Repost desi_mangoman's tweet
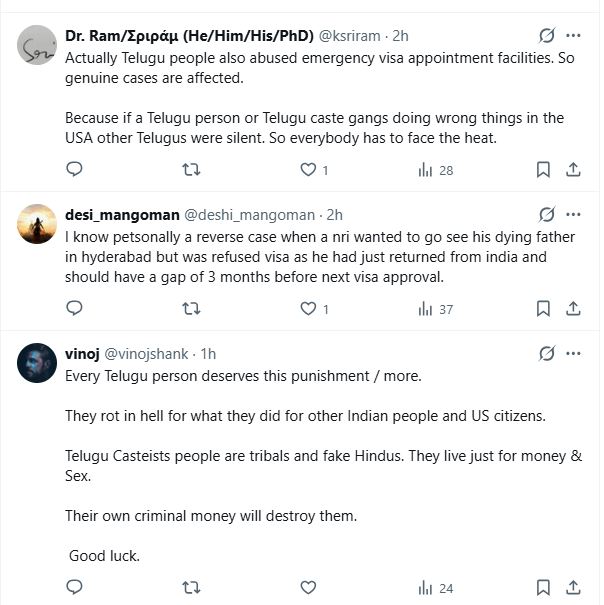Image resolution: width=604 pixels, height=605 pixels. tap(191, 309)
